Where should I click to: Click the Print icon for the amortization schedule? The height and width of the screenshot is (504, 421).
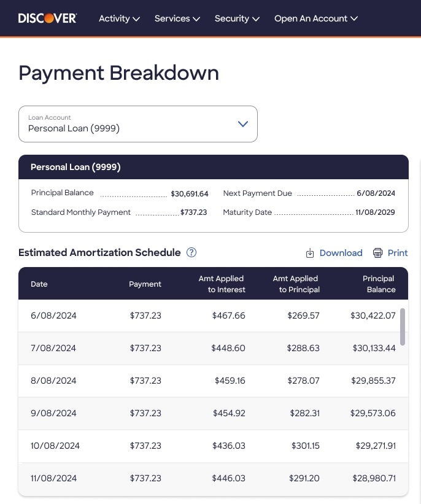tap(377, 253)
